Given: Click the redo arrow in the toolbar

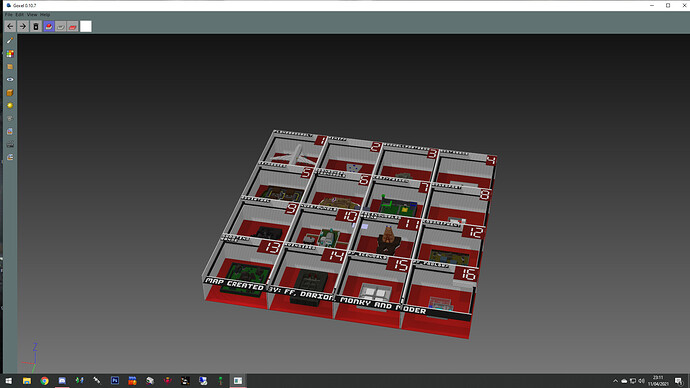Looking at the screenshot, I should (x=23, y=26).
